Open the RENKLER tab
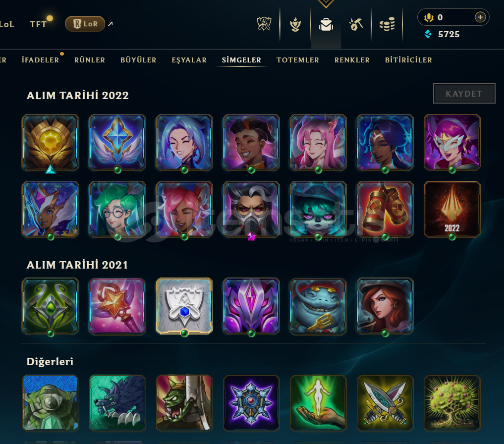Image resolution: width=504 pixels, height=444 pixels. [x=352, y=60]
